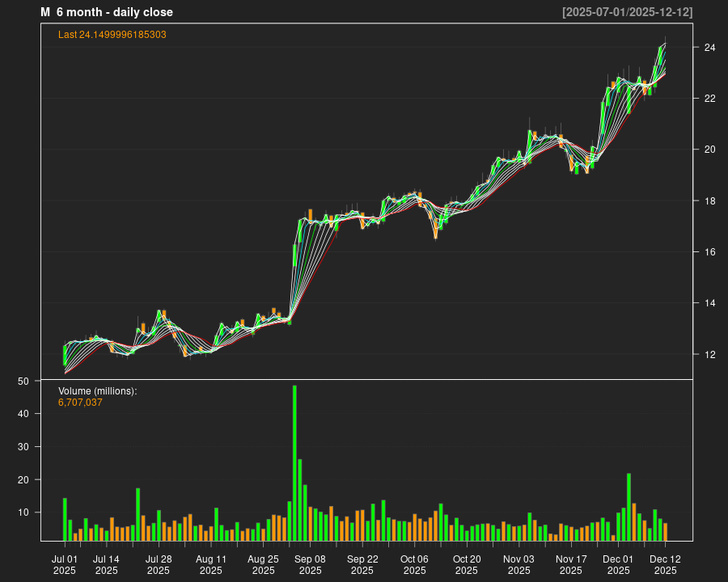The height and width of the screenshot is (582, 728).
Task: Click the 24 price label on right axis
Action: (709, 48)
